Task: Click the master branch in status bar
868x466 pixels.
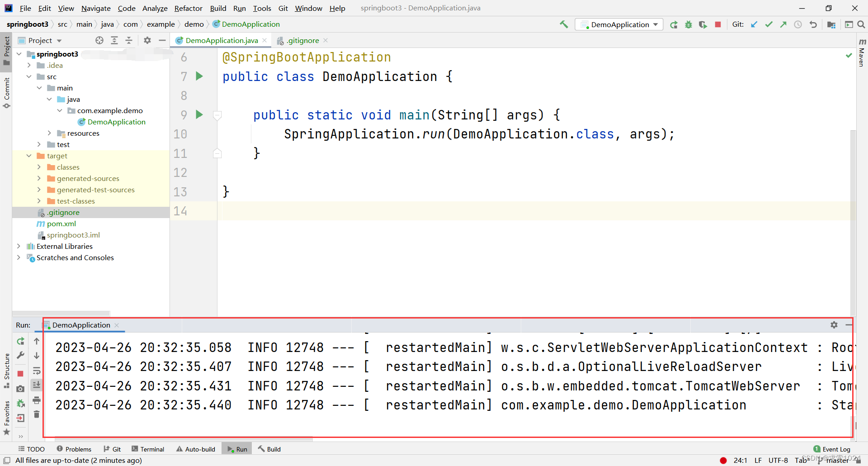Action: [834, 461]
